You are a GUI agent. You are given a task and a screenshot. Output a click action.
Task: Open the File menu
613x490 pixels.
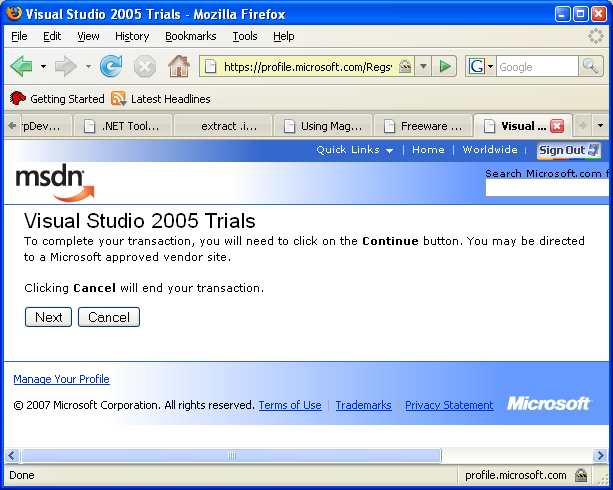click(x=19, y=36)
